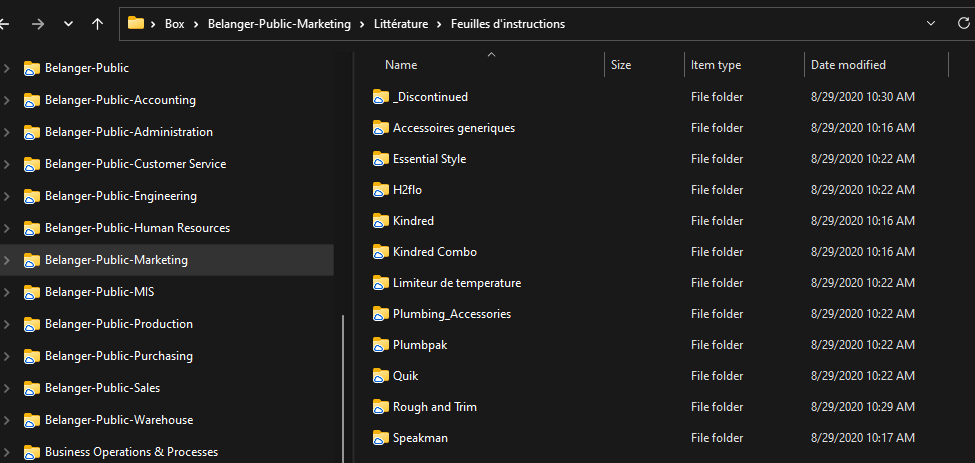Go up one folder level
This screenshot has width=975, height=463.
click(97, 24)
